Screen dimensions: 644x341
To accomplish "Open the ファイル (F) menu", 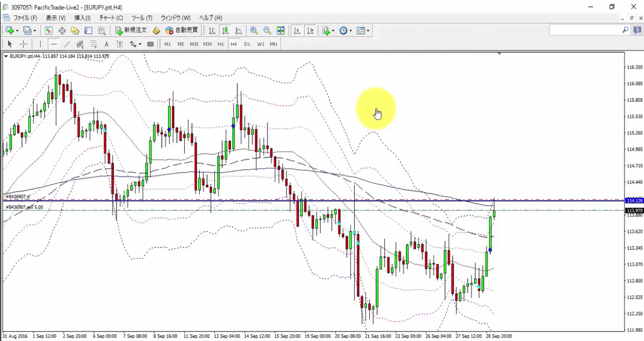I will pyautogui.click(x=25, y=18).
